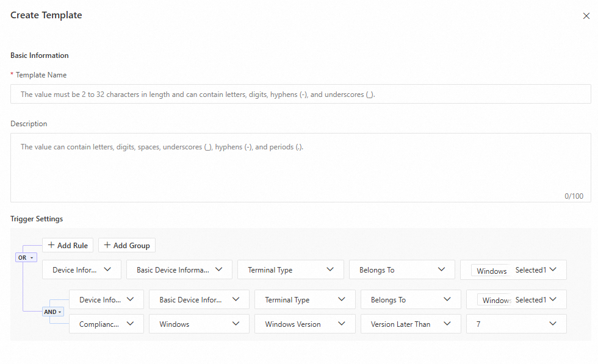Expand Terminal Type dropdown in the AND group

click(x=304, y=300)
